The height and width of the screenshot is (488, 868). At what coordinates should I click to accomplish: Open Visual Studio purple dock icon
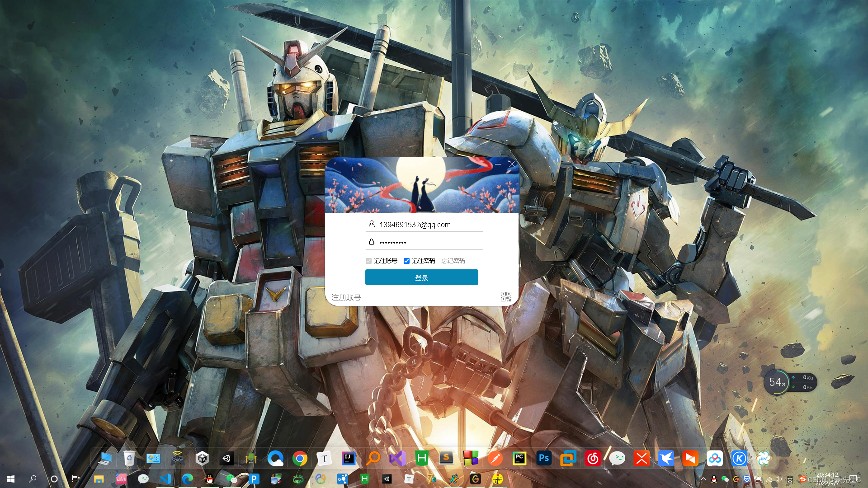click(397, 459)
